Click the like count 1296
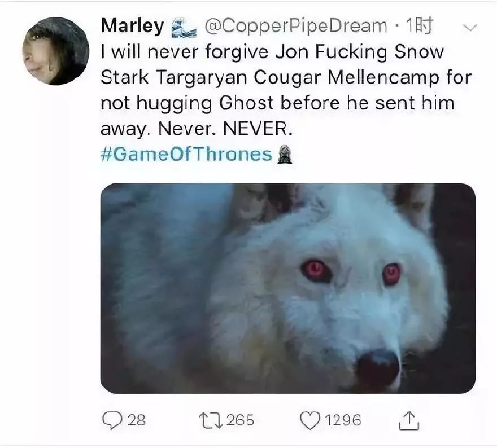This screenshot has height=448, width=497. (343, 420)
